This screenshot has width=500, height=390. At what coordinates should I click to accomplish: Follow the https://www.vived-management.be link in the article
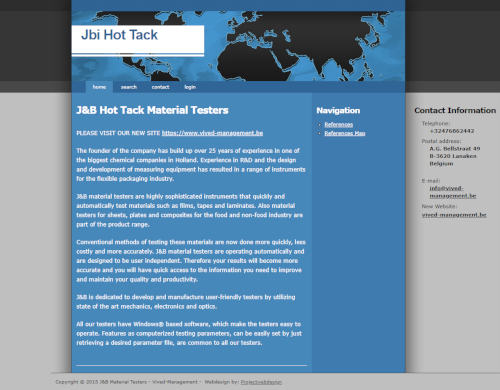click(212, 133)
